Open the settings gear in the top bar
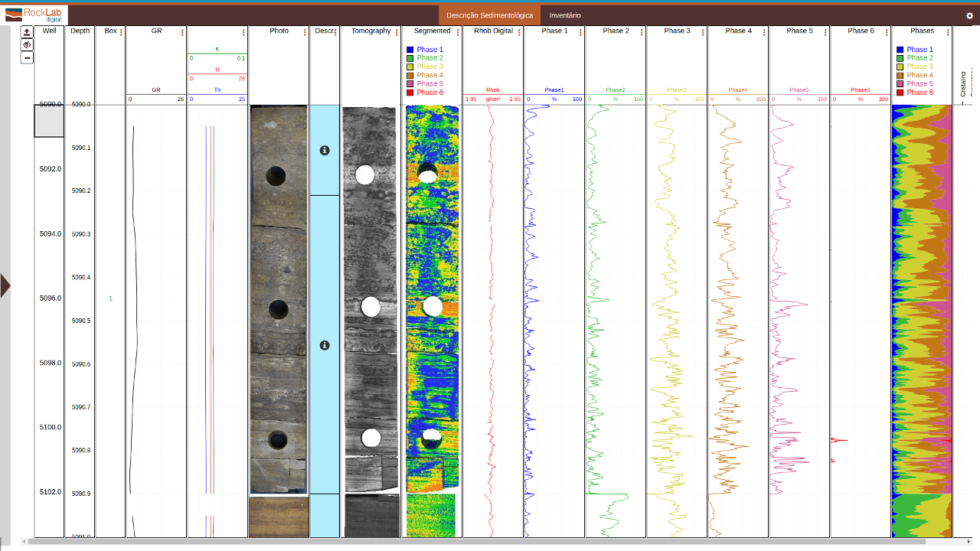Viewport: 980px width, 551px height. [970, 15]
